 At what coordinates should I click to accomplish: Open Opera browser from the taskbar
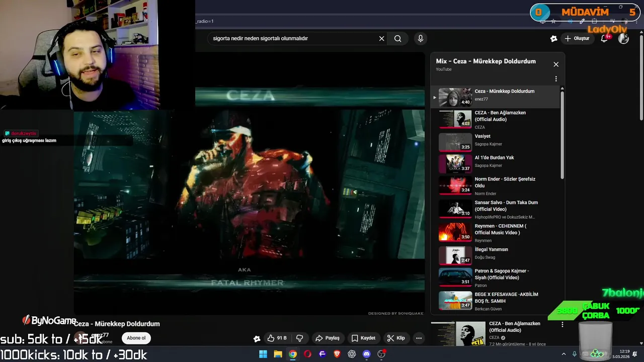[x=307, y=354]
